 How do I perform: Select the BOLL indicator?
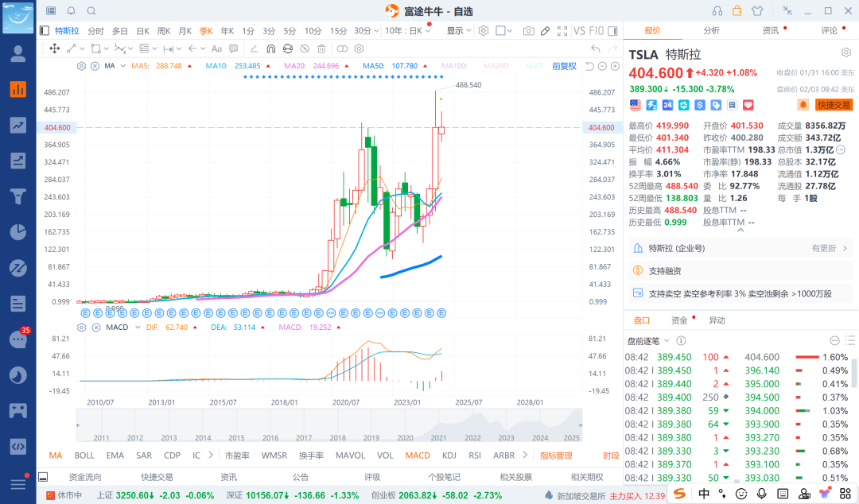tap(84, 456)
